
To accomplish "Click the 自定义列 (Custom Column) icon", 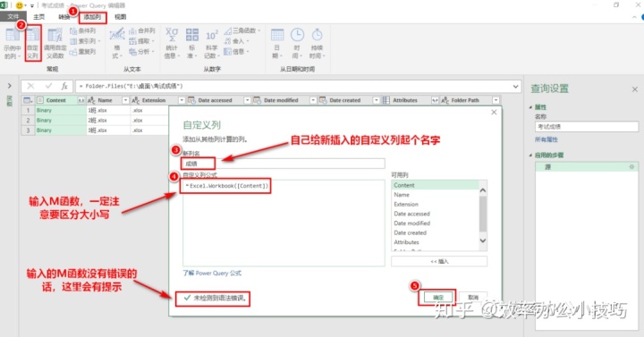I will click(33, 36).
